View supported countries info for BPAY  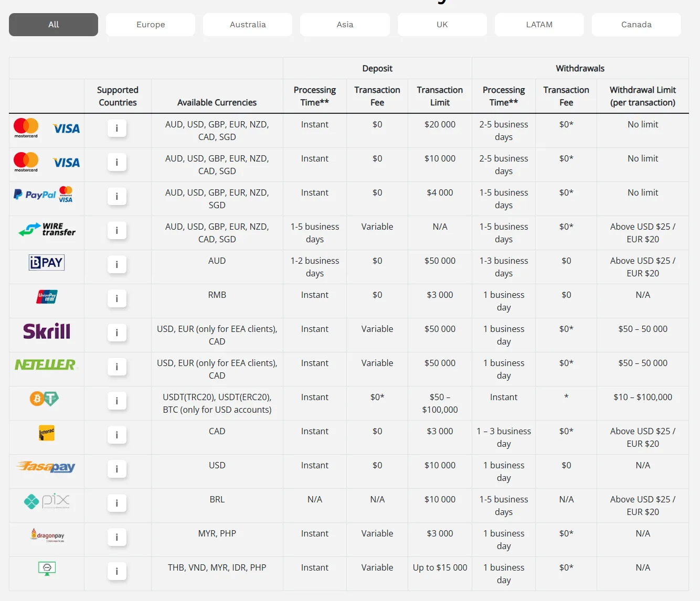tap(117, 265)
